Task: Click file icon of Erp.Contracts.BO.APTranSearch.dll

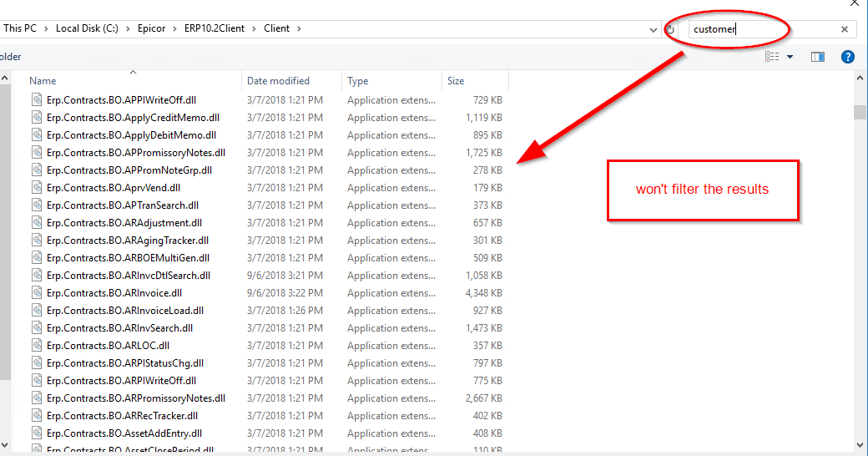Action: coord(37,205)
